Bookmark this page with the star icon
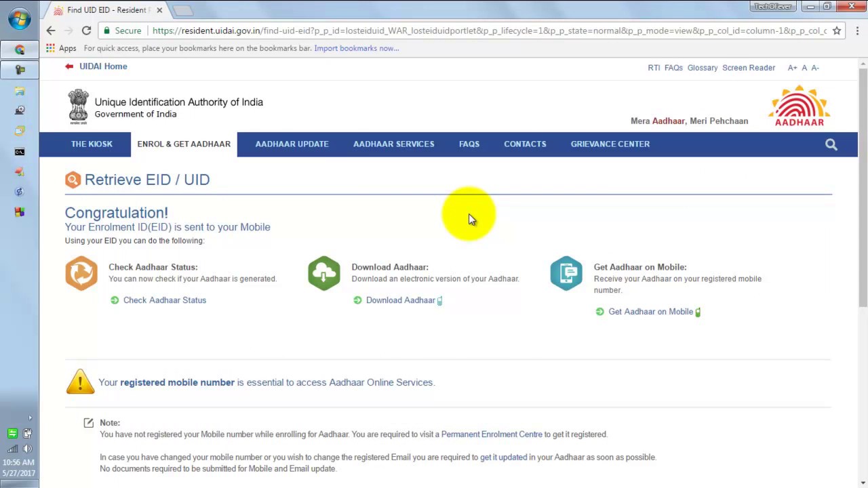 [837, 30]
